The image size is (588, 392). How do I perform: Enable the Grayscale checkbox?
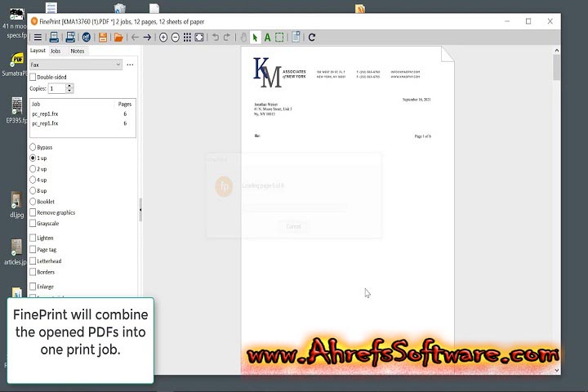pyautogui.click(x=33, y=223)
